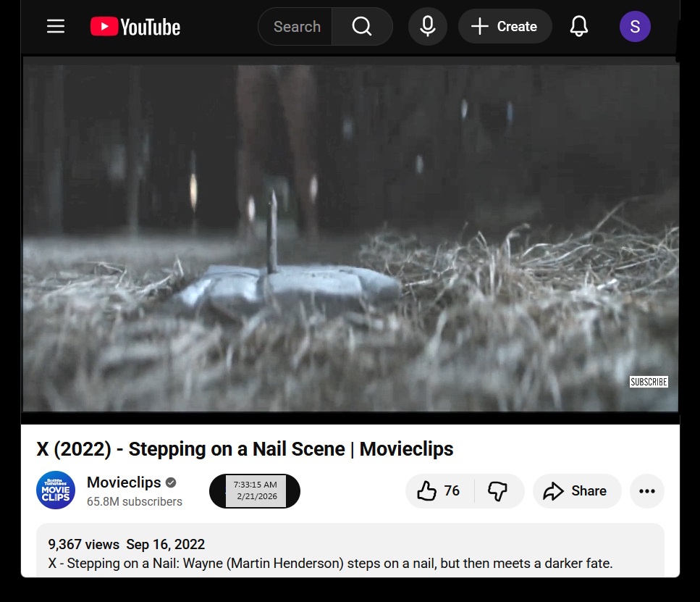The image size is (700, 602).
Task: Start voice search with the microphone icon
Action: pyautogui.click(x=428, y=27)
